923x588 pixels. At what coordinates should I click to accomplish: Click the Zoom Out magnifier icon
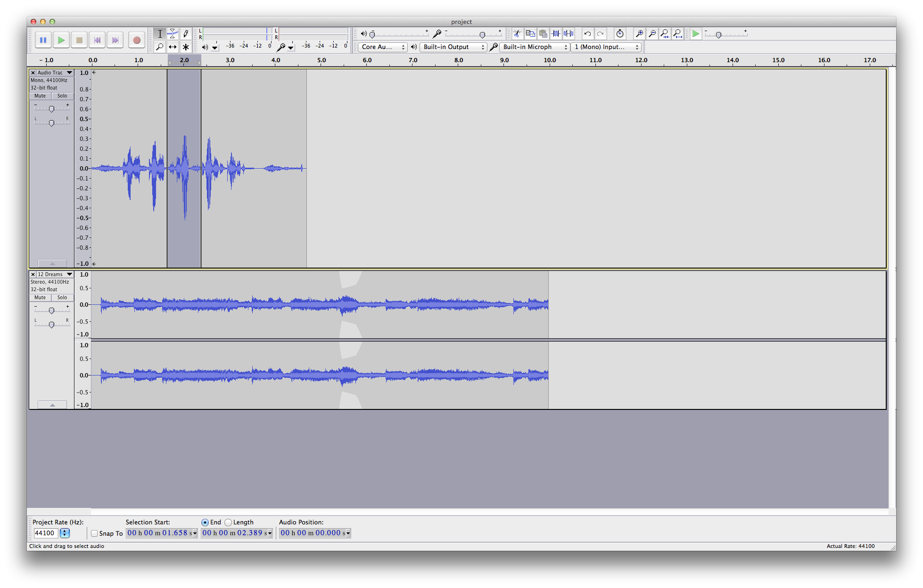(x=652, y=33)
